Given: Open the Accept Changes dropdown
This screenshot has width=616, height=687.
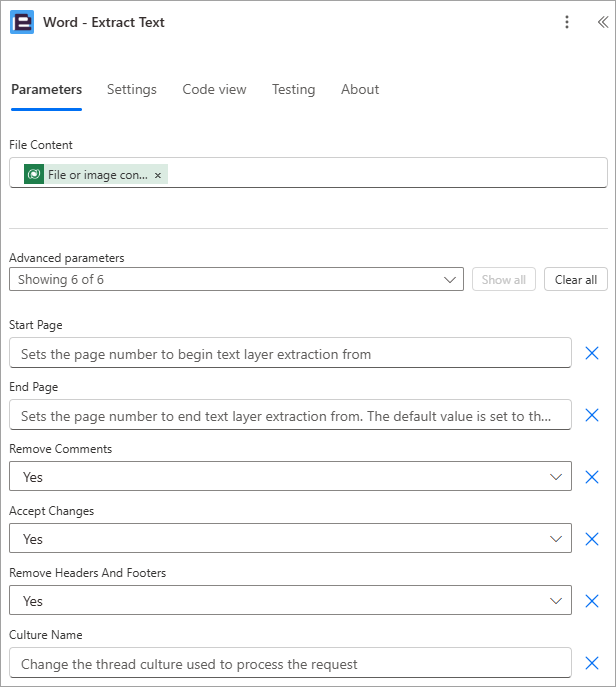Looking at the screenshot, I should pyautogui.click(x=290, y=538).
